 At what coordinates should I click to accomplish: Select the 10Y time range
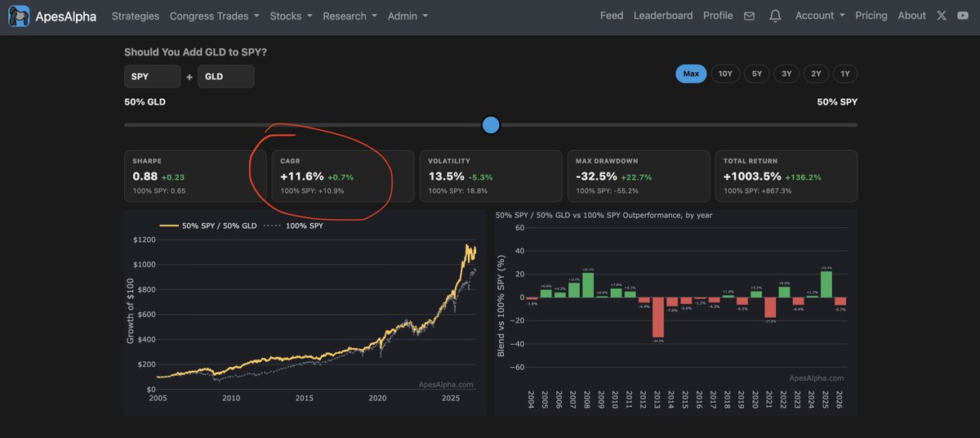coord(725,74)
